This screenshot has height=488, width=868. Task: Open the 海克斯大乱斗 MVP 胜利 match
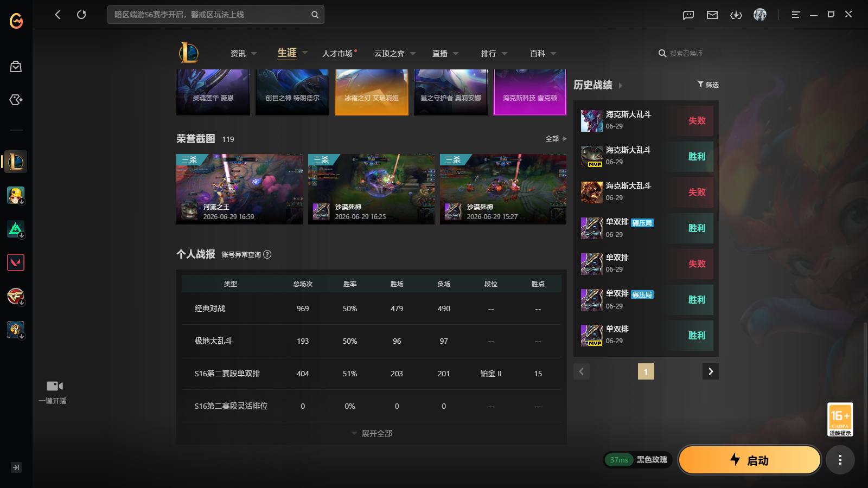click(646, 156)
